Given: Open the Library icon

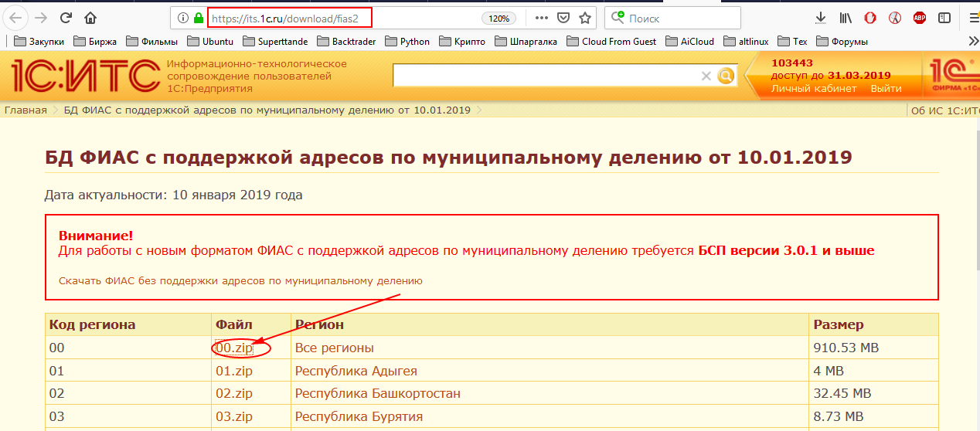Looking at the screenshot, I should tap(846, 18).
